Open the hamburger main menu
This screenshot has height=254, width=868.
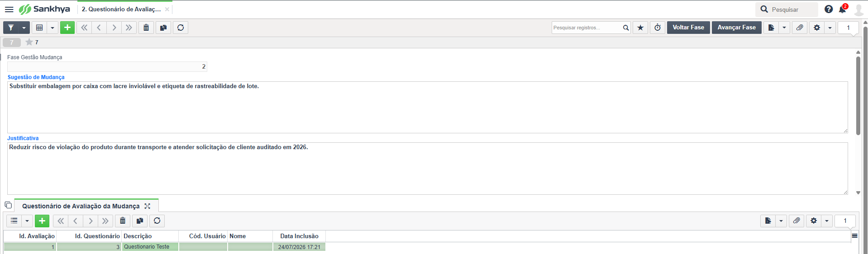(x=9, y=9)
